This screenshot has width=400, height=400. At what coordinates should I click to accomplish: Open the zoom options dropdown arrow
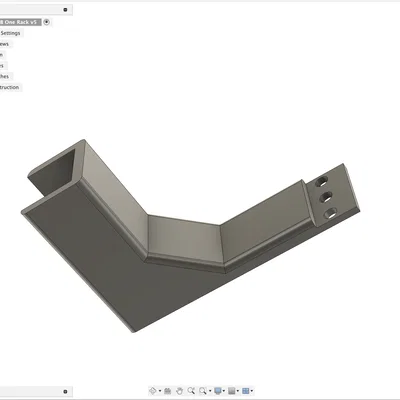(210, 391)
